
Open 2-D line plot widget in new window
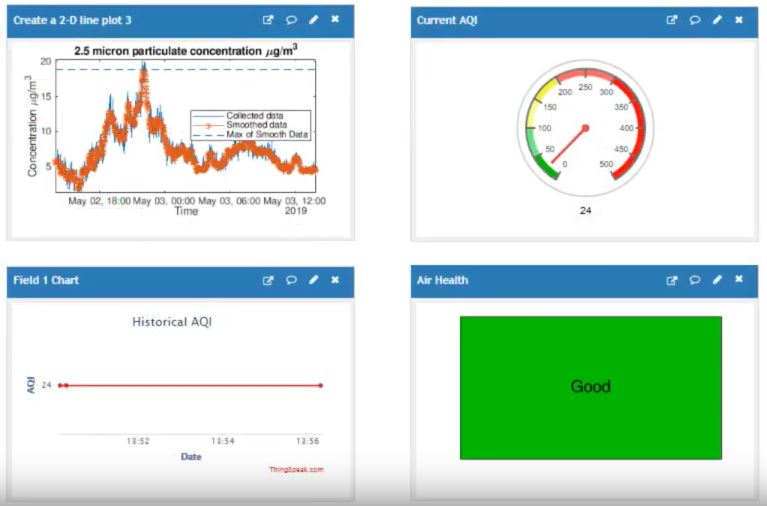(268, 19)
